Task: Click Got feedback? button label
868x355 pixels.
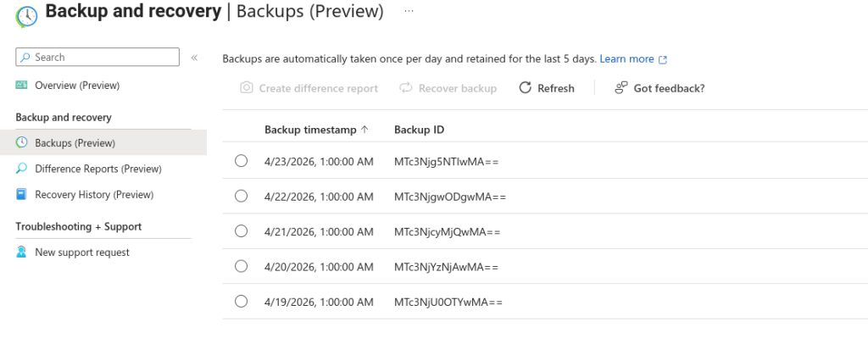Action: pos(670,88)
